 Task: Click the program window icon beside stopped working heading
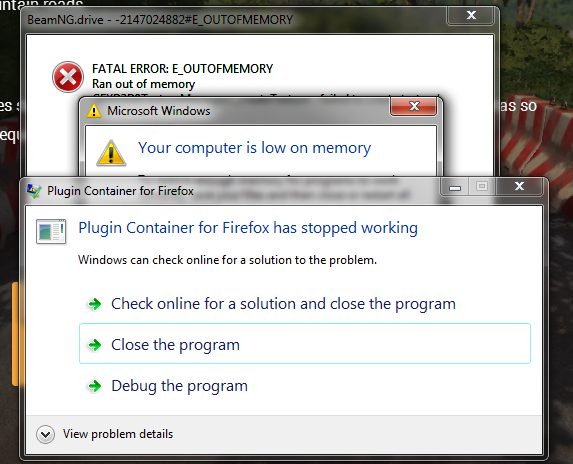(x=51, y=231)
